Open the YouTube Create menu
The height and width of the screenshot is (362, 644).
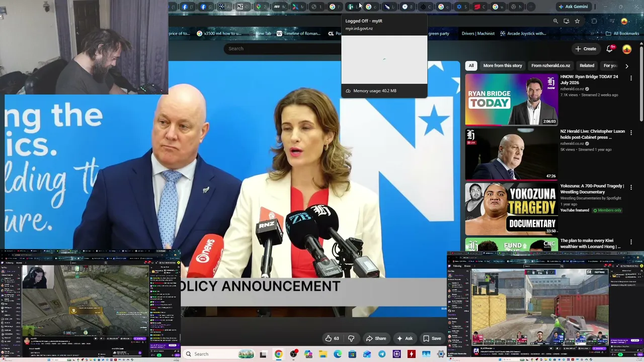[x=586, y=49]
